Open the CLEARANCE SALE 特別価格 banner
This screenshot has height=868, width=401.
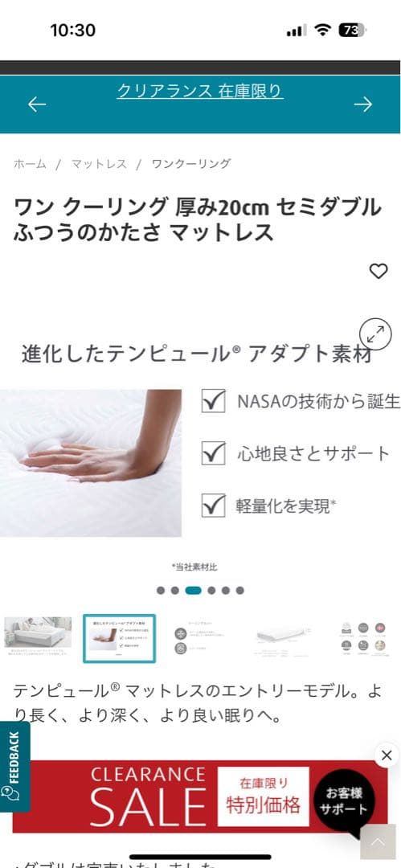click(x=200, y=796)
